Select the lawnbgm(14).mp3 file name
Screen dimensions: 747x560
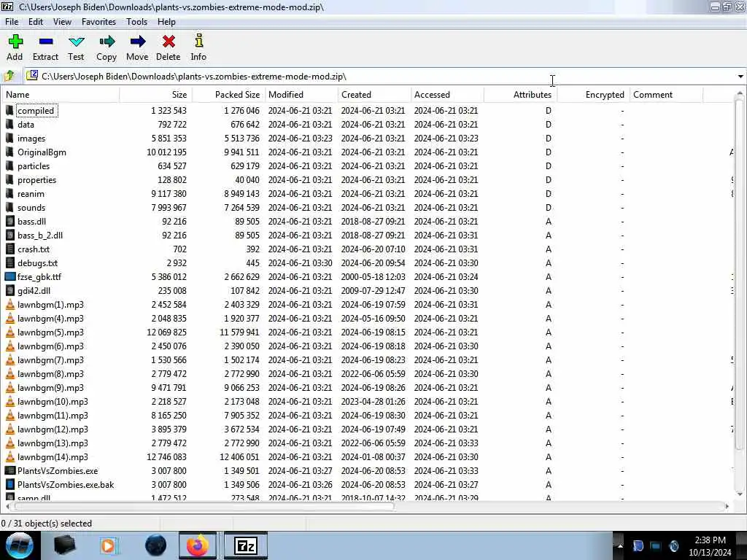(53, 457)
